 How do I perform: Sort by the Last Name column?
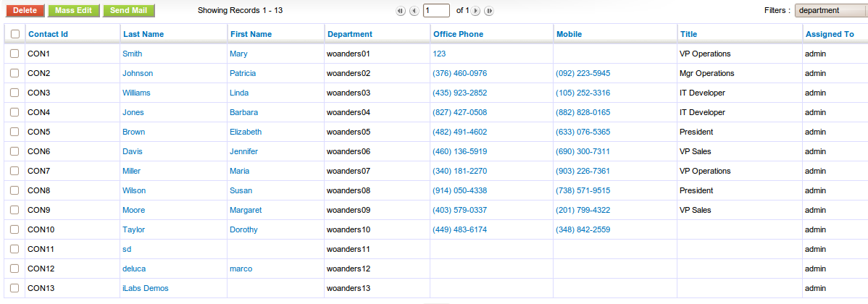click(x=143, y=34)
